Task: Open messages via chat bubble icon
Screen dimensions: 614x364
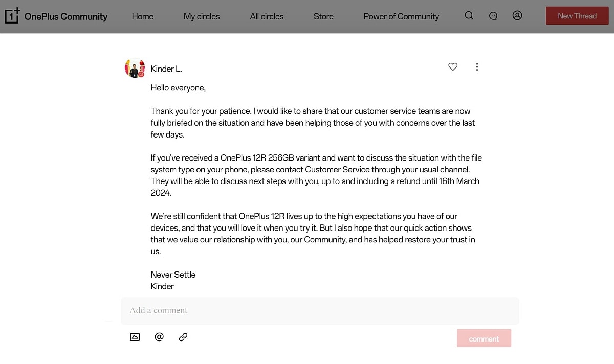Action: (493, 16)
